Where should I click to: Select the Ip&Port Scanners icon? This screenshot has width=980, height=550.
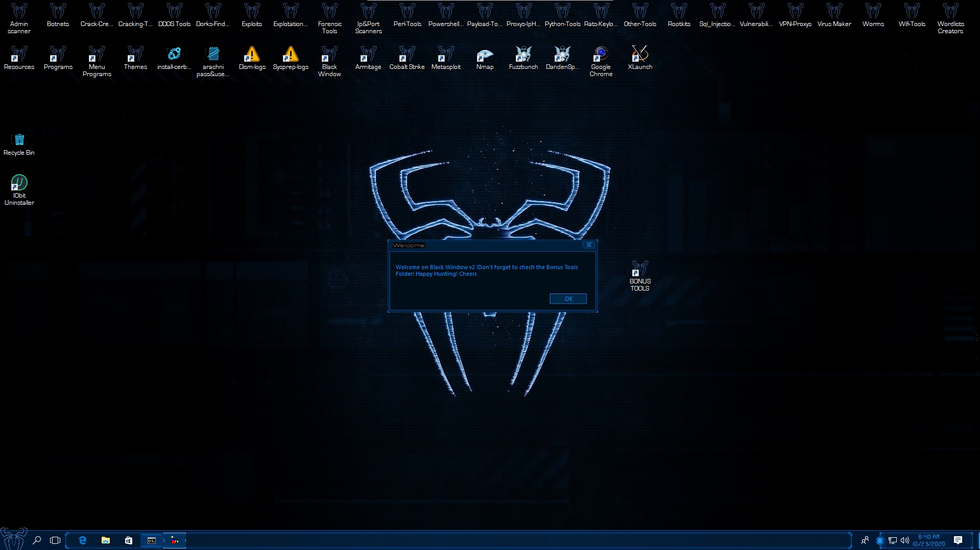coord(368,19)
